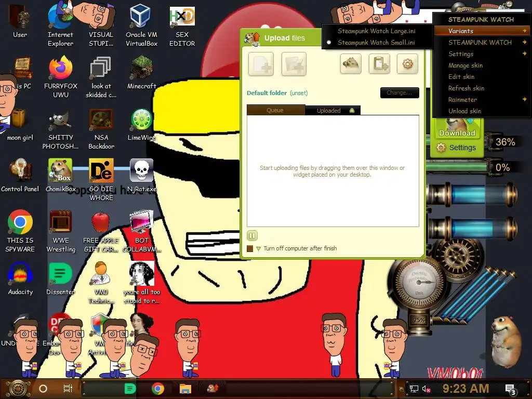Click the round steampunk CPU dial gauge
The image size is (532, 399).
click(x=418, y=282)
